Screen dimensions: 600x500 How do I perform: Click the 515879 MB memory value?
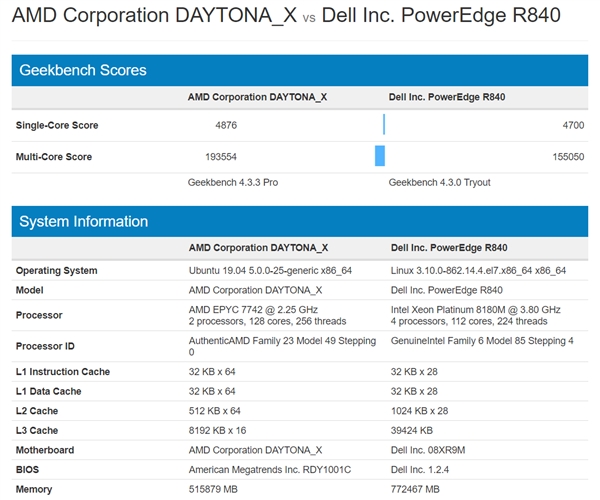(213, 489)
